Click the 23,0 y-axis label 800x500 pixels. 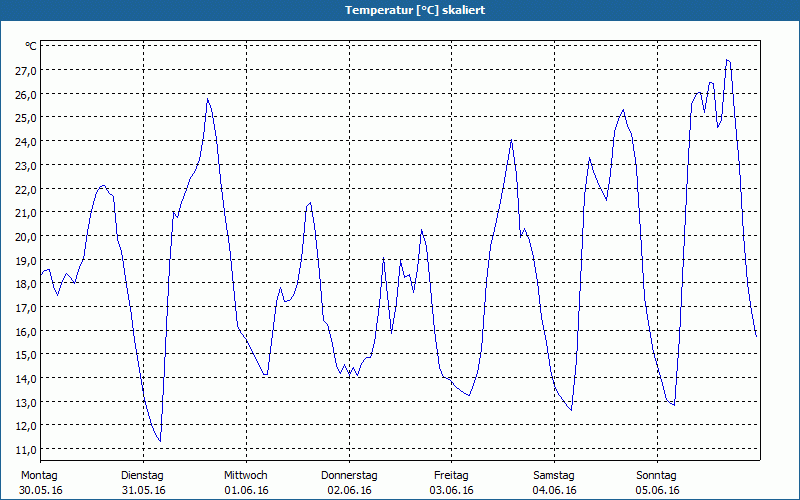click(26, 165)
